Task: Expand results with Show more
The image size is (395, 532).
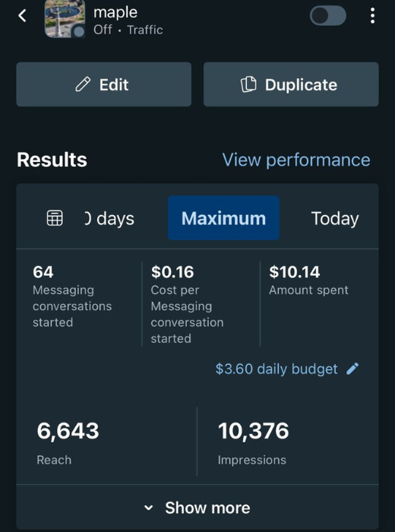Action: click(197, 508)
